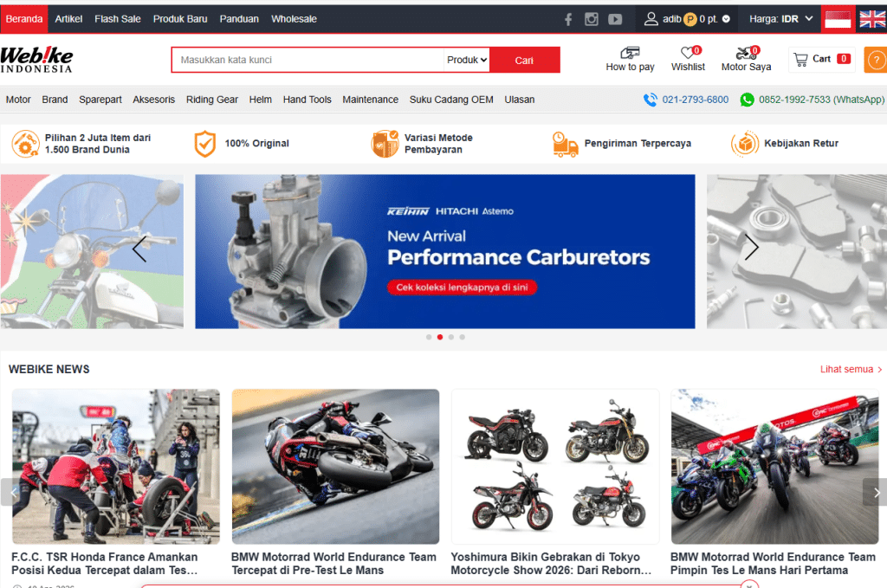Open the Maintenance category
This screenshot has width=887, height=588.
(370, 100)
